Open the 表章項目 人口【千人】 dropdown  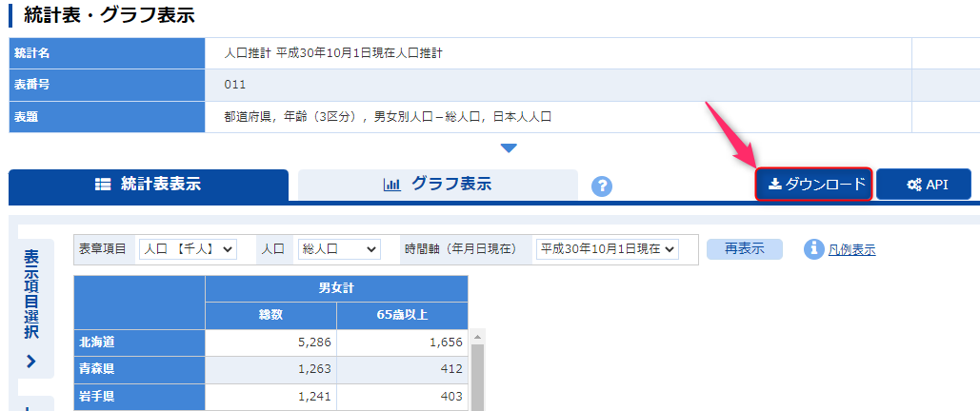click(x=188, y=249)
